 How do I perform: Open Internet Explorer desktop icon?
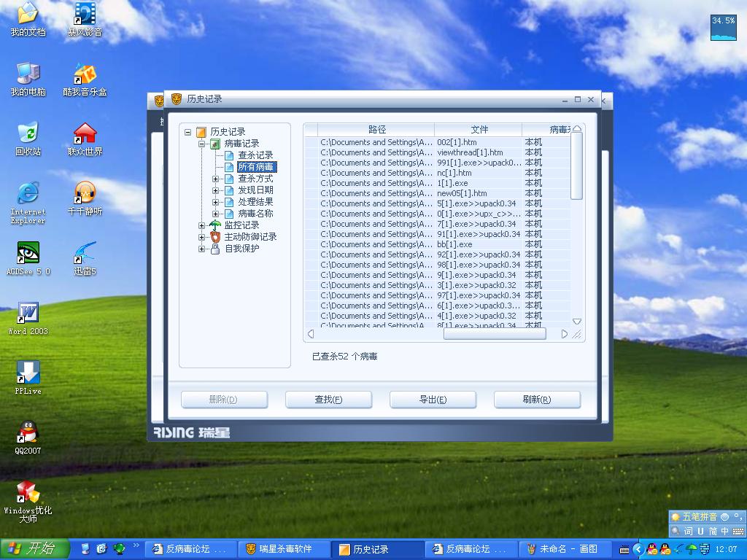[28, 203]
